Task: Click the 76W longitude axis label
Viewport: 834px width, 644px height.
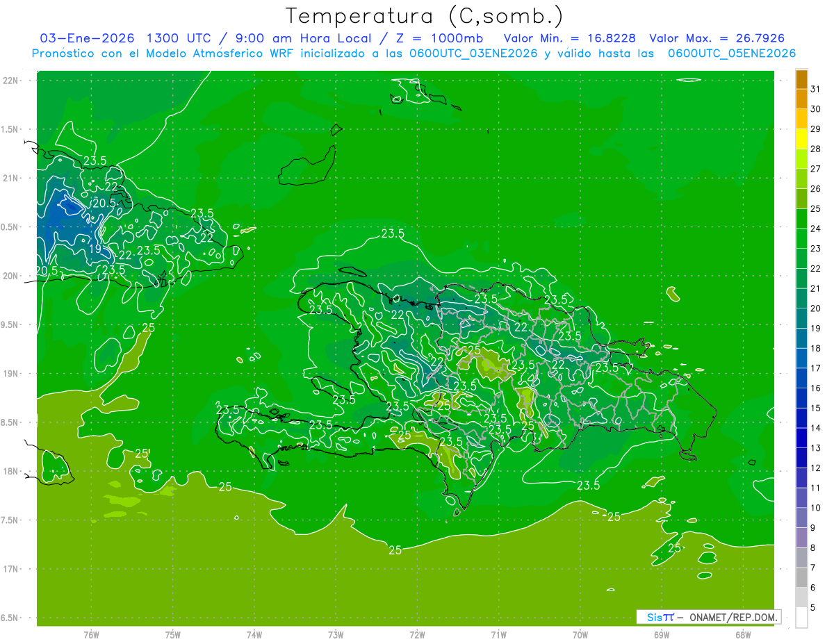Action: coord(91,634)
